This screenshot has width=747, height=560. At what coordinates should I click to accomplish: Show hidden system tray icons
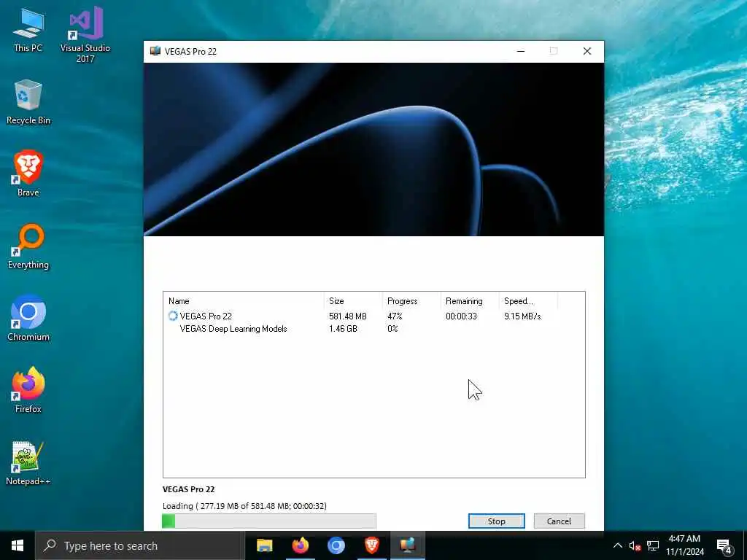point(617,545)
